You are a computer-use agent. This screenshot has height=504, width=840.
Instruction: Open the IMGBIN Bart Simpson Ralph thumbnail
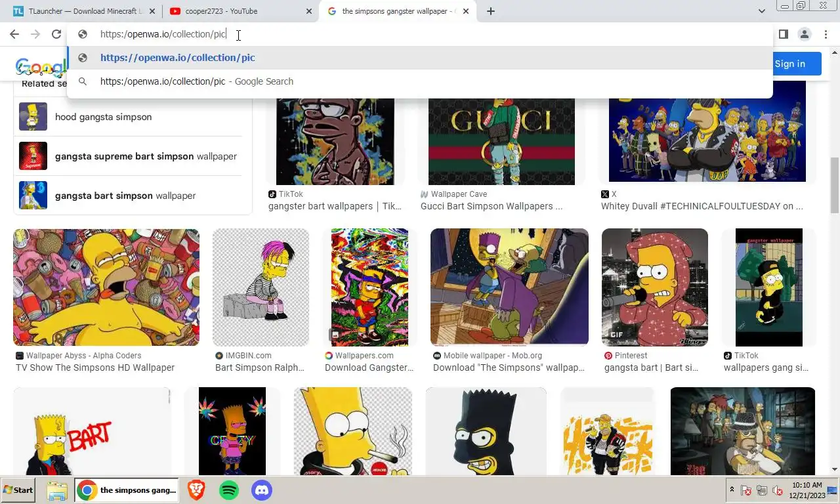coord(261,287)
